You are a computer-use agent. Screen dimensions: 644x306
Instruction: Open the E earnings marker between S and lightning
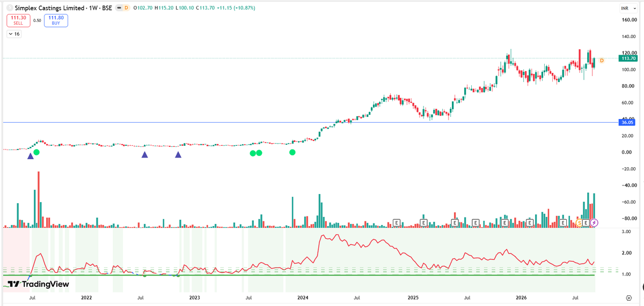pos(587,222)
